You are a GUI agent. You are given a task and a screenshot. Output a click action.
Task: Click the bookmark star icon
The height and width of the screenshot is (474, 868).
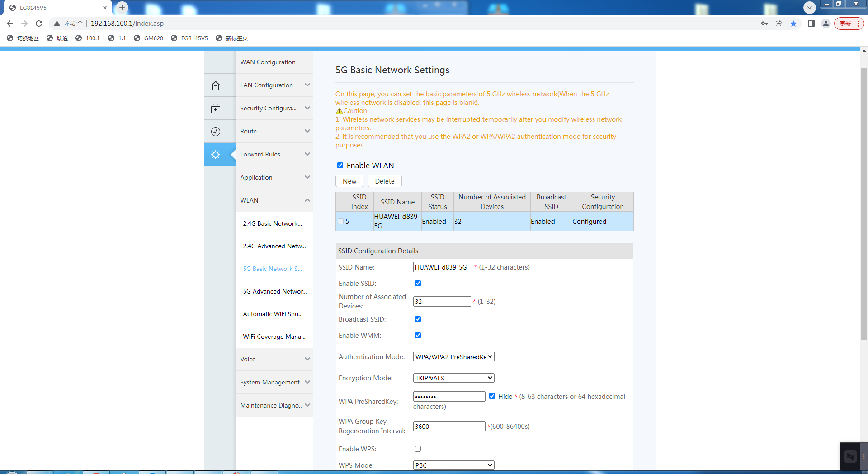[x=793, y=24]
